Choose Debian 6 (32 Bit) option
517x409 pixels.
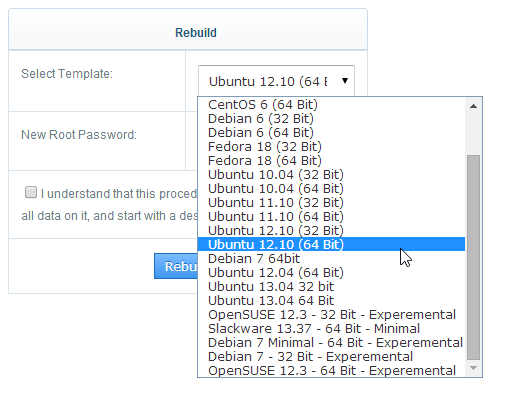click(x=331, y=119)
